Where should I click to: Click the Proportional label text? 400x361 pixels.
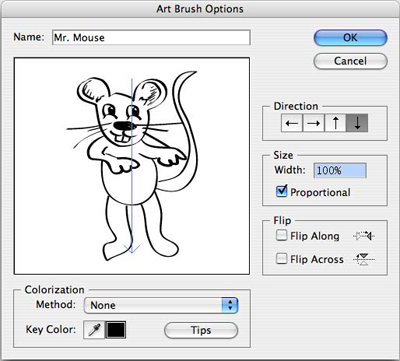tap(320, 192)
